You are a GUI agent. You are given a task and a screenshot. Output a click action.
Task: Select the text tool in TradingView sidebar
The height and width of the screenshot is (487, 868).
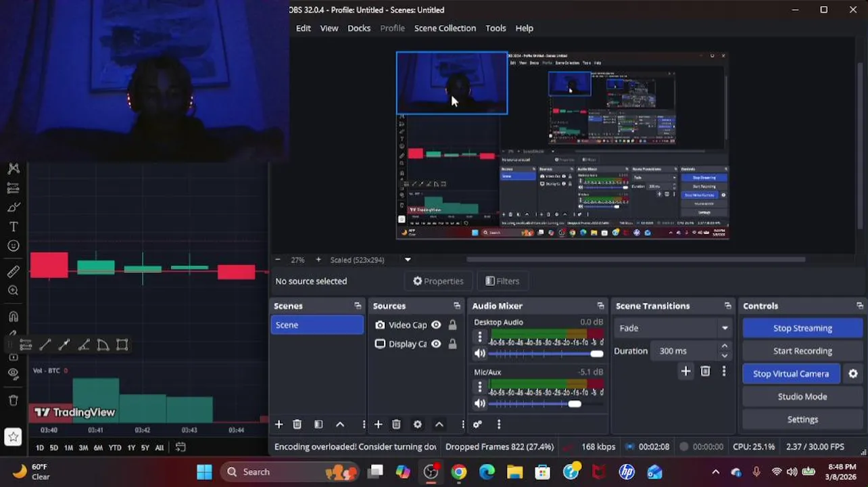[x=13, y=227]
